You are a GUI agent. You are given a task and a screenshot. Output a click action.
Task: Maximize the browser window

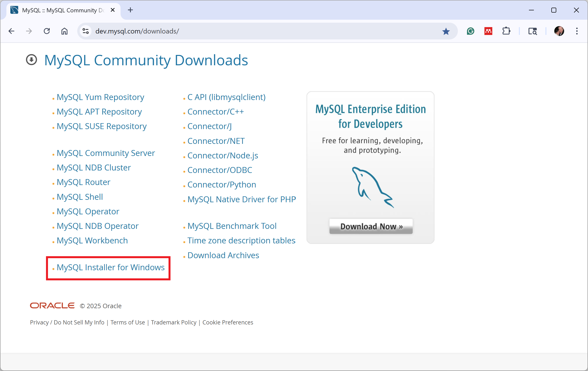[554, 10]
